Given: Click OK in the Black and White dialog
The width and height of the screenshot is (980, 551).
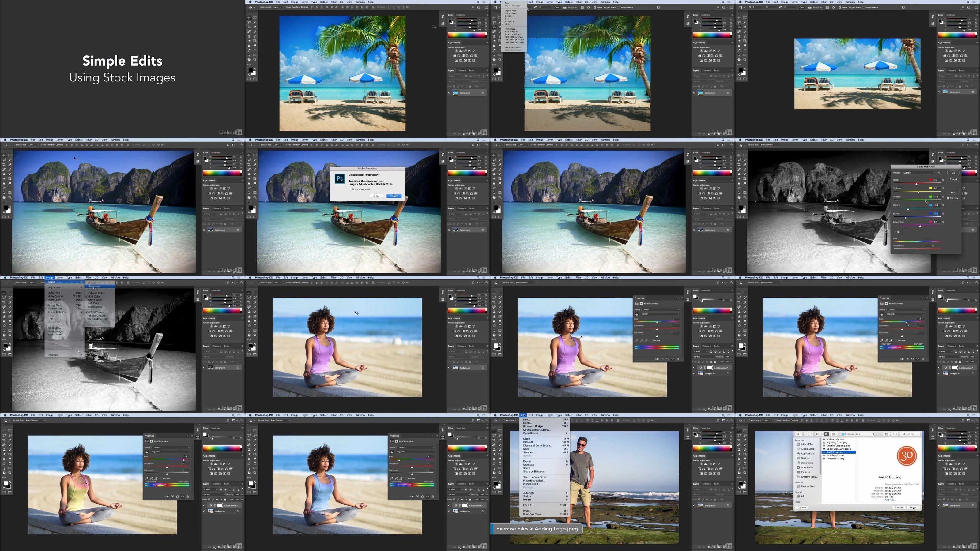Looking at the screenshot, I should tap(953, 173).
